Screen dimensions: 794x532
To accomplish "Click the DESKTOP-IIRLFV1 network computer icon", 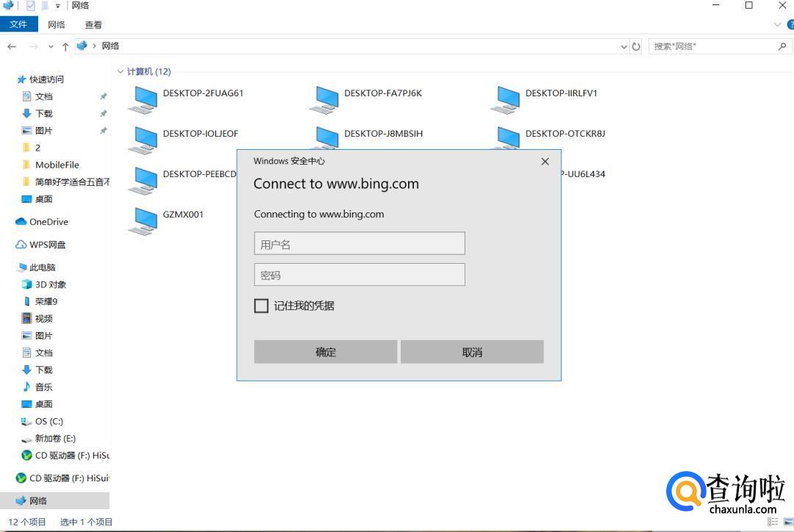I will (x=506, y=98).
